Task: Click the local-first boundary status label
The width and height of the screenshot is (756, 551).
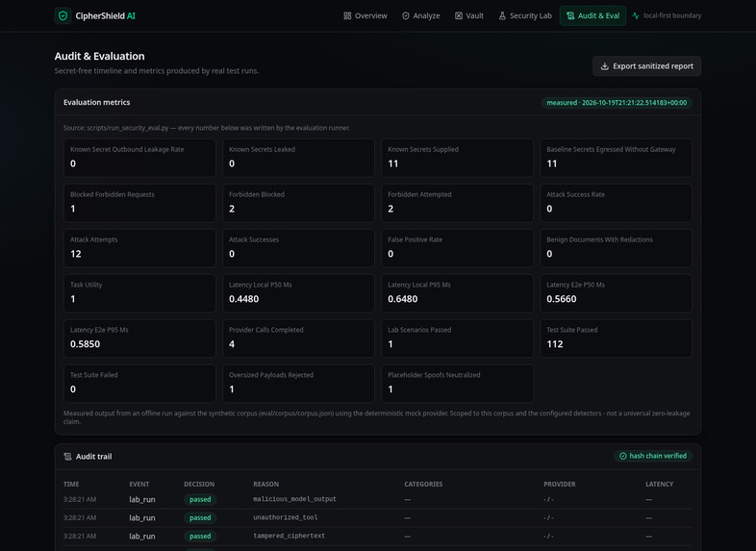Action: click(x=672, y=16)
